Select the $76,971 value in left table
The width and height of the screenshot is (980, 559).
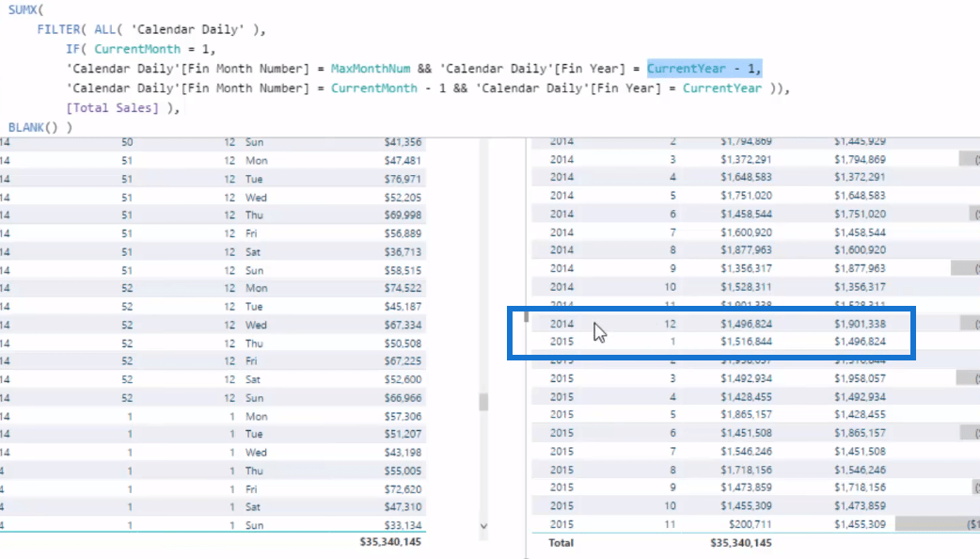403,179
